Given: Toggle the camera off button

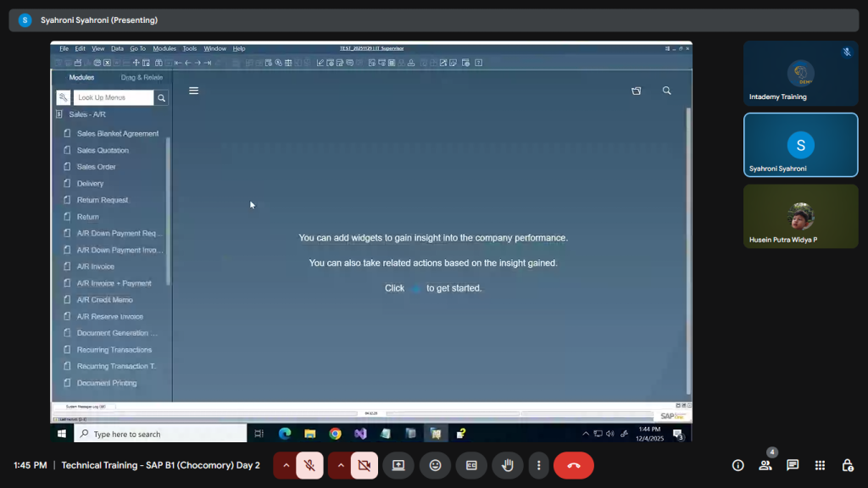Looking at the screenshot, I should click(x=364, y=465).
